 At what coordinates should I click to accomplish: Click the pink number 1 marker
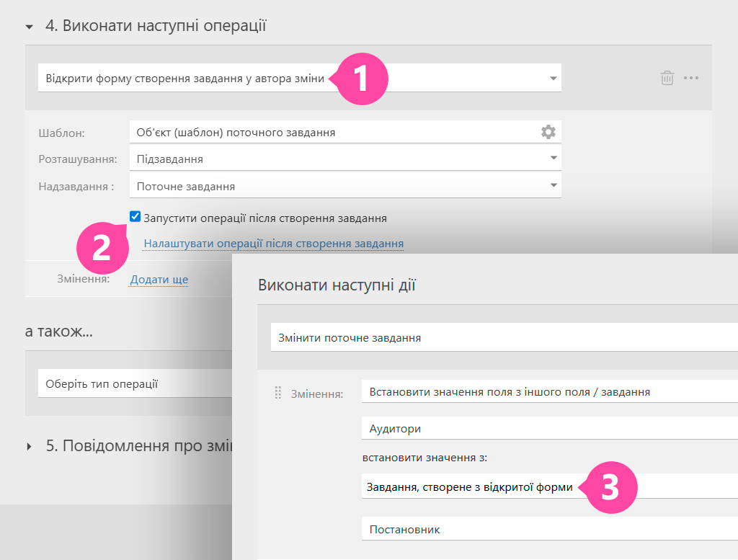pos(363,78)
